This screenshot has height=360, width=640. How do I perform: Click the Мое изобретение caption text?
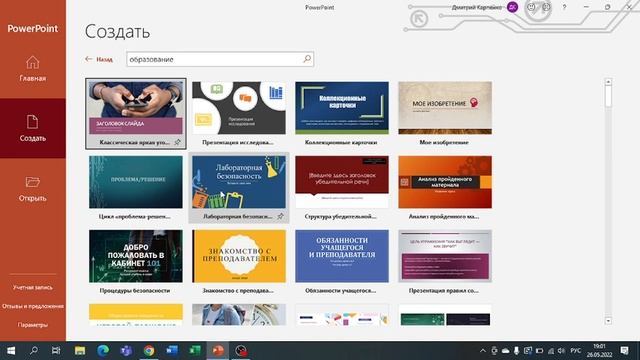(444, 142)
